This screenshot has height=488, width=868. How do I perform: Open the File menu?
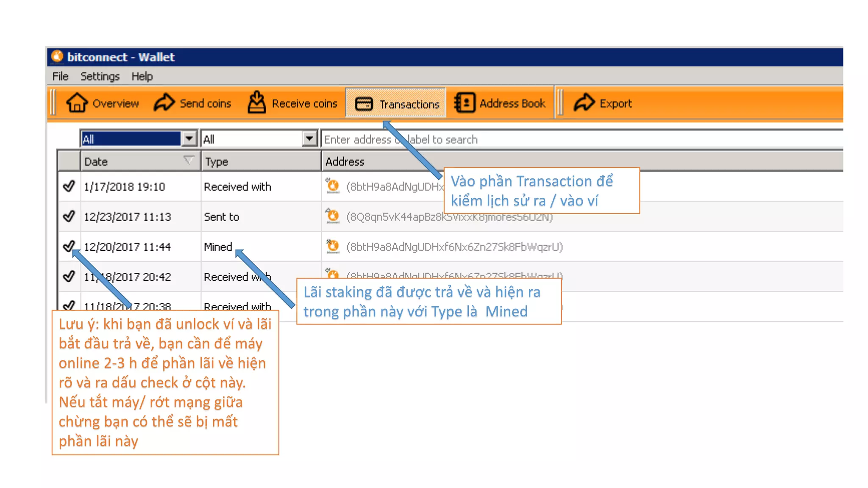pyautogui.click(x=61, y=76)
